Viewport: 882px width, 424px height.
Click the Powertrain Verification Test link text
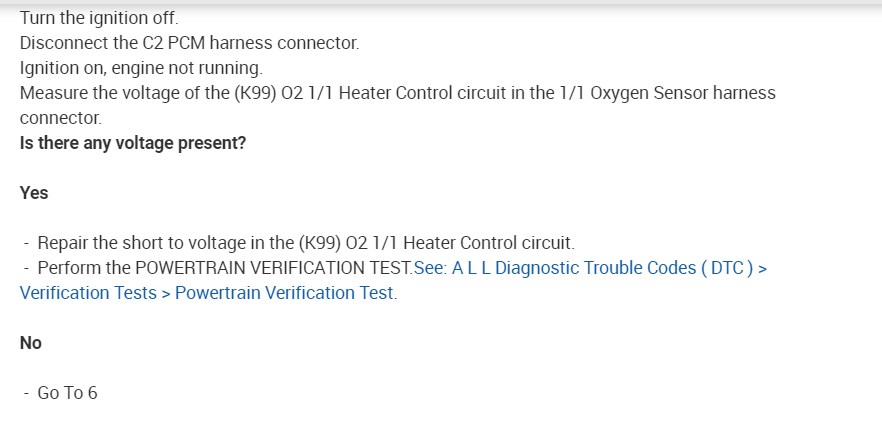pyautogui.click(x=285, y=293)
